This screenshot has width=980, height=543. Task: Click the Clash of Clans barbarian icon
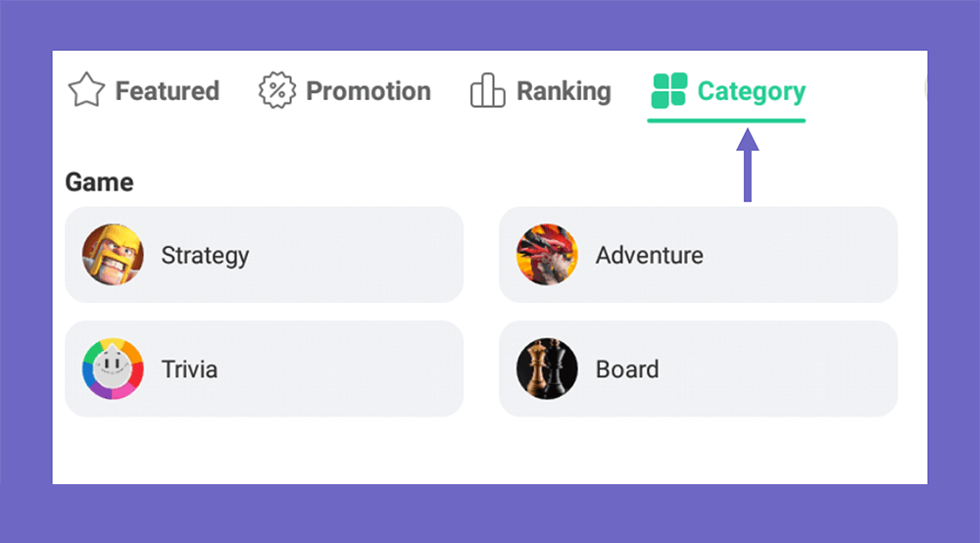[x=113, y=255]
